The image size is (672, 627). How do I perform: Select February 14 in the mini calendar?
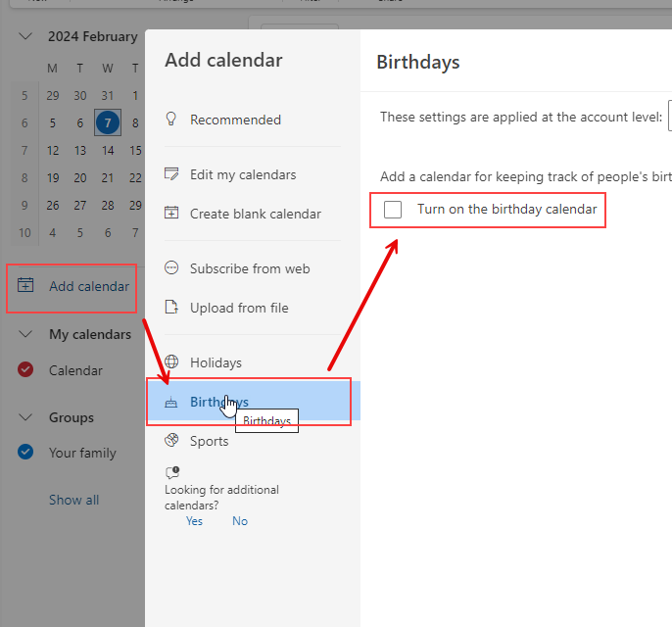(108, 151)
